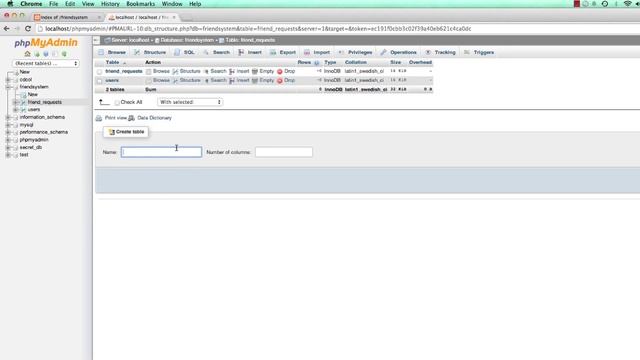Switch to the Index of /friendsystem browser tab

pyautogui.click(x=67, y=17)
